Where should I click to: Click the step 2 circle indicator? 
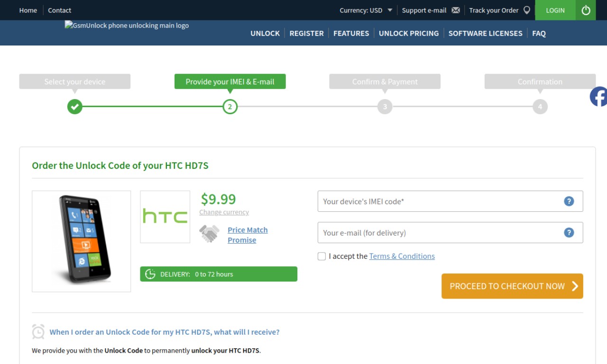click(230, 107)
